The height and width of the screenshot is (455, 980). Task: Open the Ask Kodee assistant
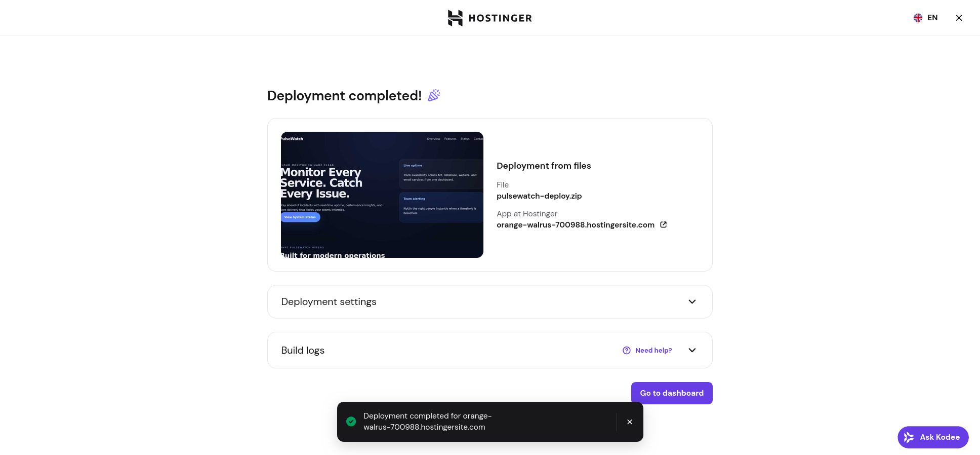tap(933, 437)
